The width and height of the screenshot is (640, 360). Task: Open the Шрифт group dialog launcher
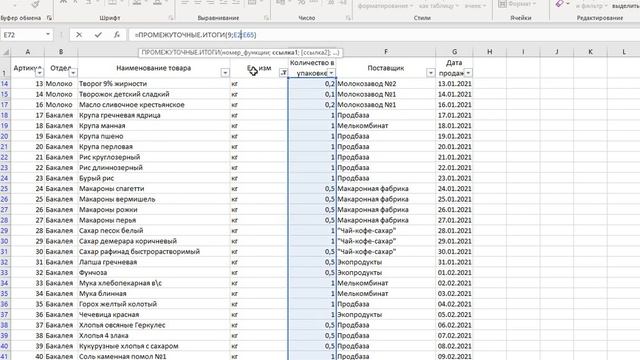click(171, 18)
